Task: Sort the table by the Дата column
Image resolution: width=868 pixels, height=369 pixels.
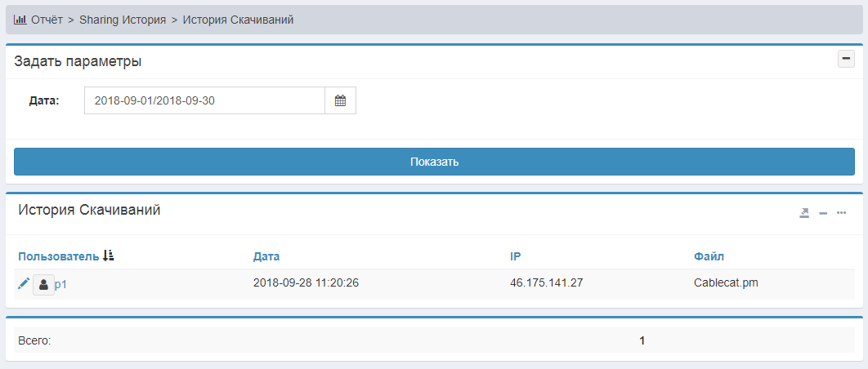Action: (266, 256)
